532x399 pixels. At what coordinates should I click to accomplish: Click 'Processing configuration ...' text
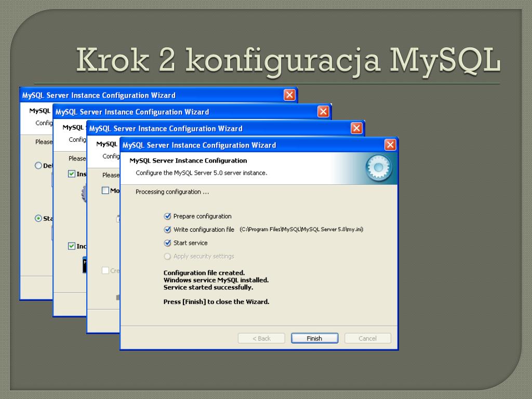click(172, 192)
